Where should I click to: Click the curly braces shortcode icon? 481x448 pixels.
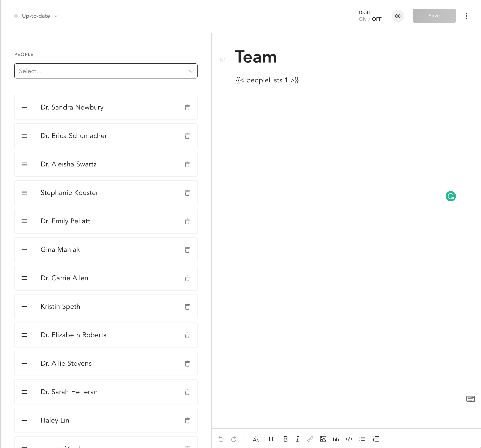[x=271, y=439]
